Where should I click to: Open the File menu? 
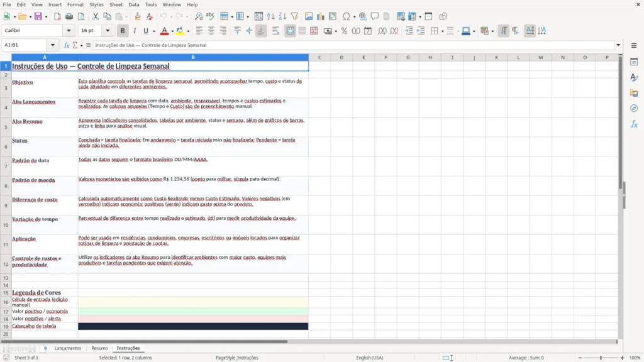pos(7,4)
